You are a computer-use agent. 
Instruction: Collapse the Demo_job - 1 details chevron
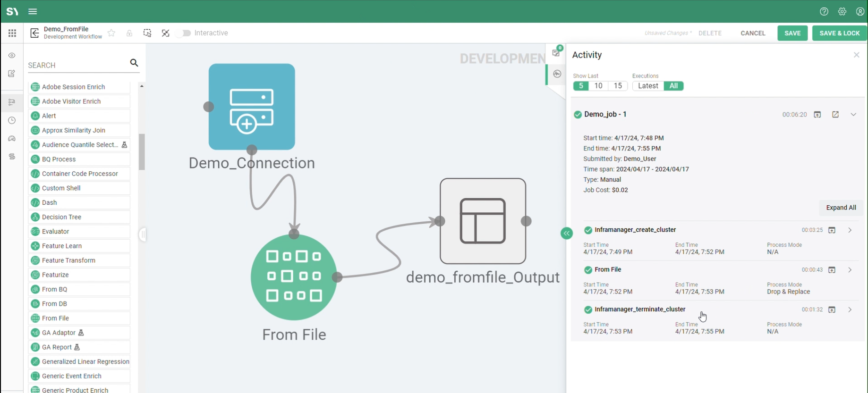853,115
